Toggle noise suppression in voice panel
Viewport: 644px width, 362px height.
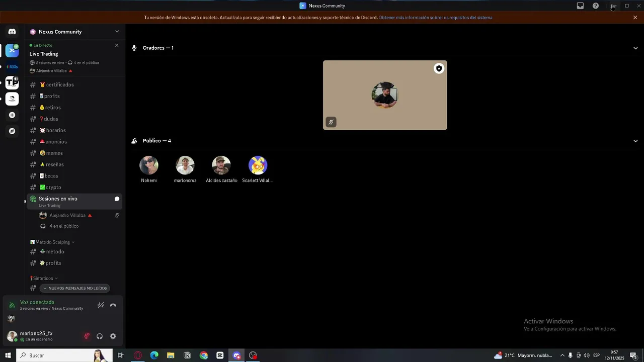click(101, 305)
